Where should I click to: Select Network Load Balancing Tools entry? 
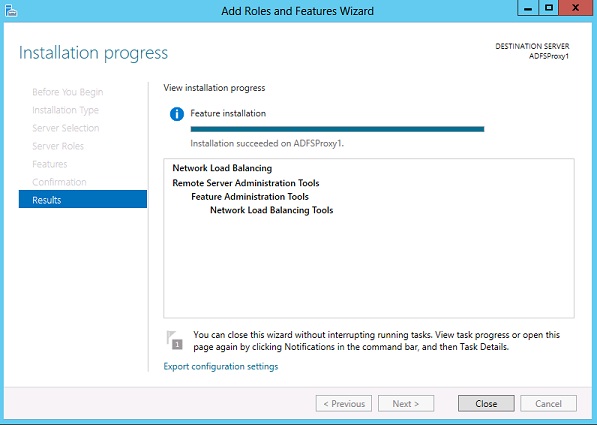point(271,210)
